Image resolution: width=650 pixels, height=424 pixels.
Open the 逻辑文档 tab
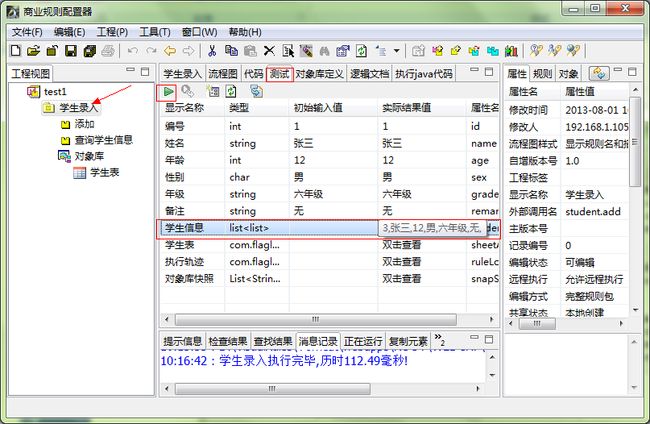(x=369, y=74)
